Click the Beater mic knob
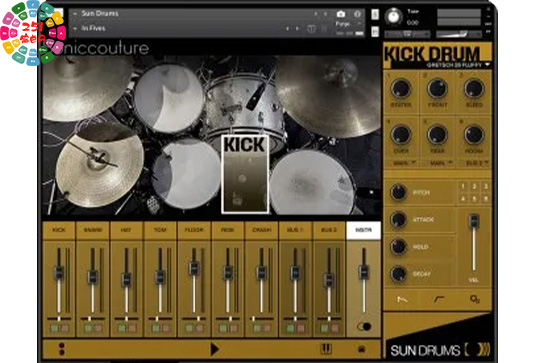The height and width of the screenshot is (363, 535). click(x=401, y=89)
